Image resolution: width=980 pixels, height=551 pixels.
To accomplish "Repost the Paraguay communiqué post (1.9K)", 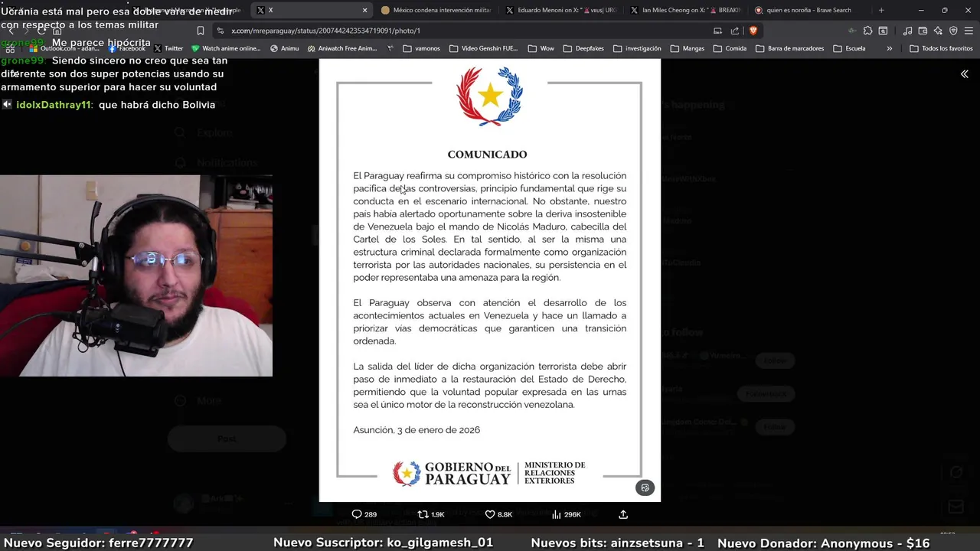I will tap(431, 514).
